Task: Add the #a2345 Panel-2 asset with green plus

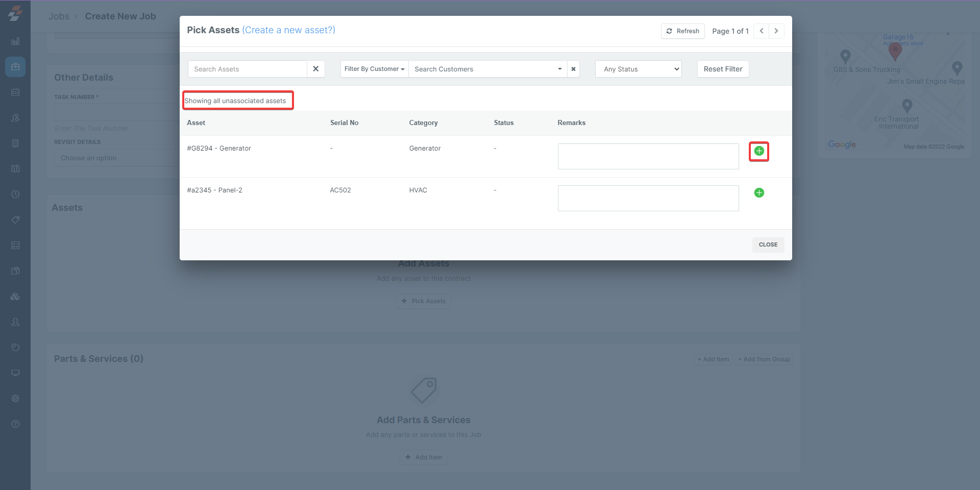Action: (x=759, y=193)
